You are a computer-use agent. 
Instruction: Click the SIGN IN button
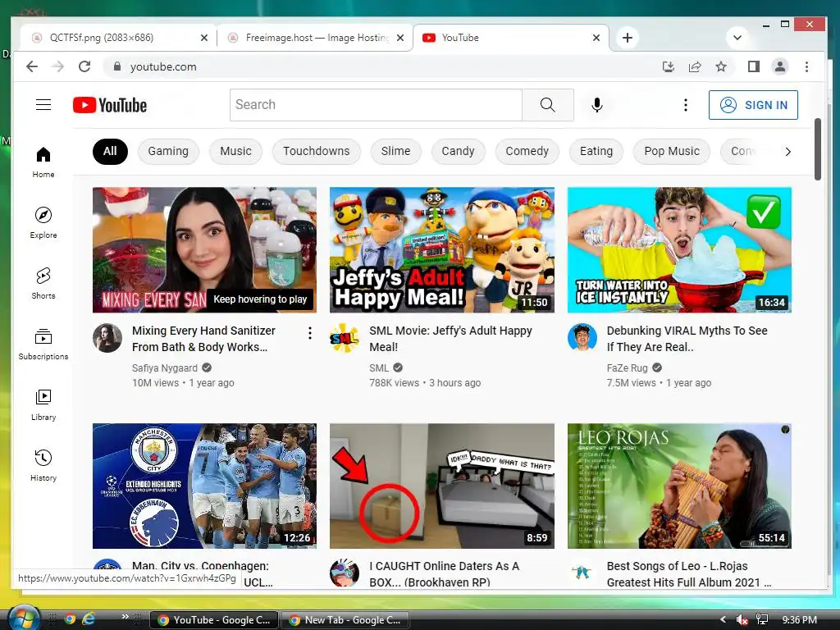753,105
